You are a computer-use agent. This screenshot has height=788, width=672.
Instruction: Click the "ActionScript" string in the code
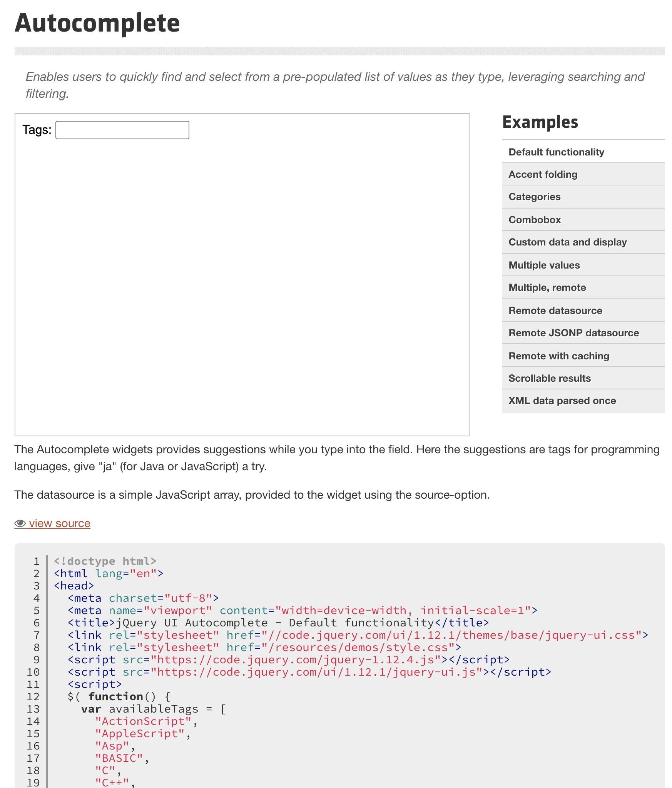click(143, 721)
